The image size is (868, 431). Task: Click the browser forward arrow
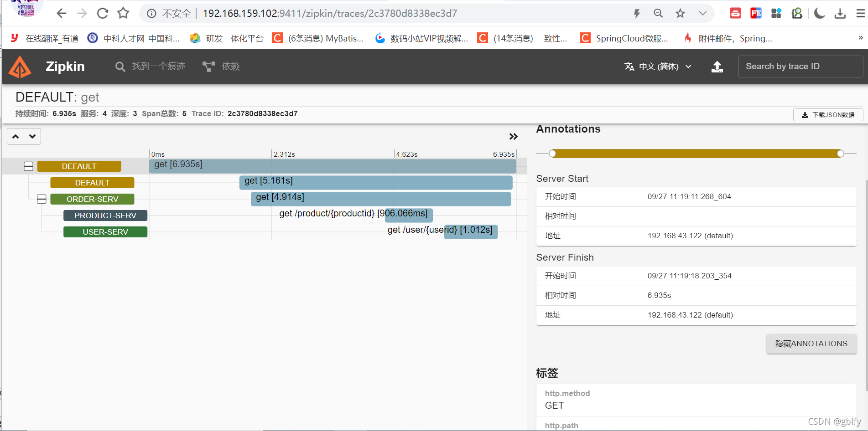pyautogui.click(x=82, y=13)
